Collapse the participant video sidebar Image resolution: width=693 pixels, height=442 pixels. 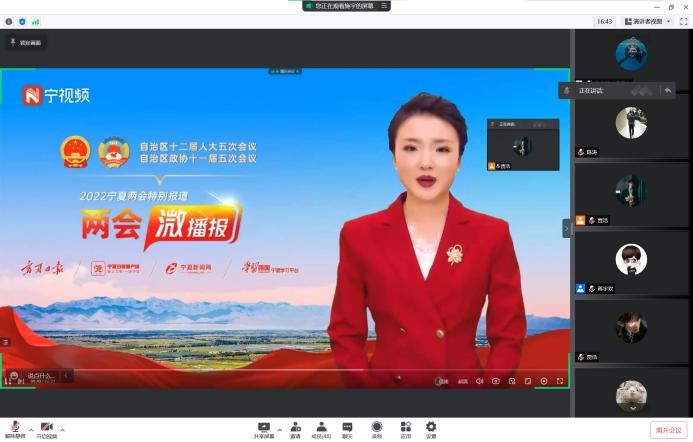pos(567,228)
